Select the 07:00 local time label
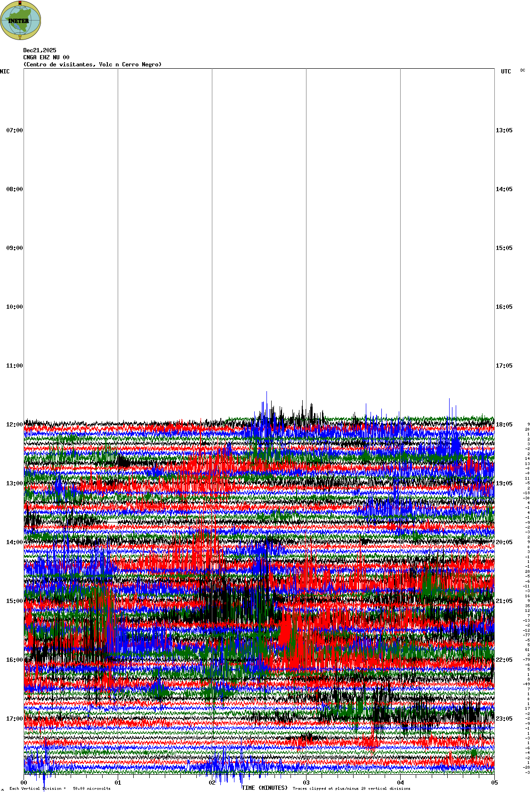 (x=14, y=130)
